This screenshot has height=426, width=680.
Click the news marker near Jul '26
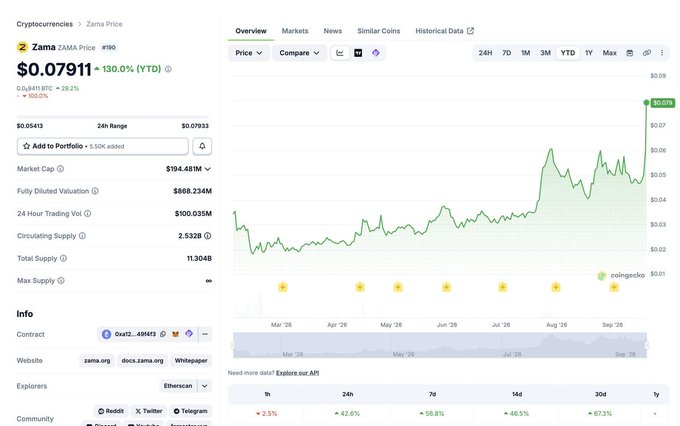[502, 287]
